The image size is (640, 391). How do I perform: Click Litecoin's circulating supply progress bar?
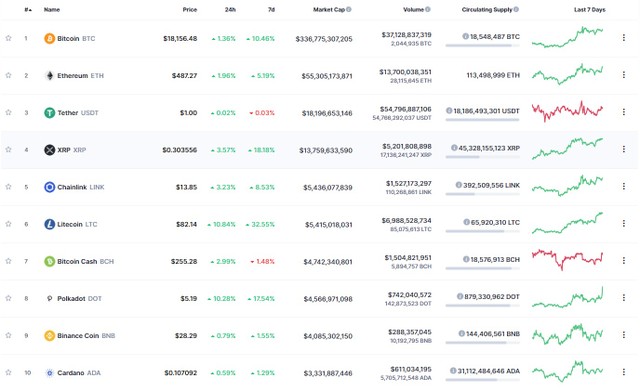coord(482,231)
